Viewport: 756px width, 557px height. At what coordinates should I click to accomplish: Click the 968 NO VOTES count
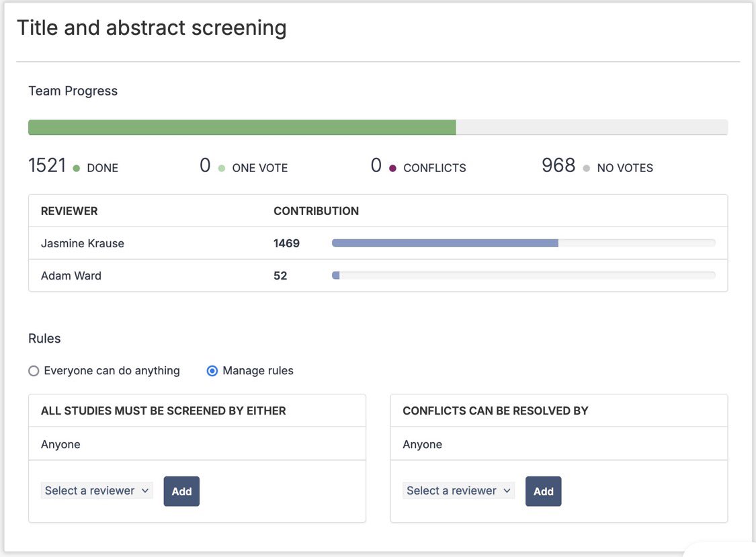pos(558,165)
